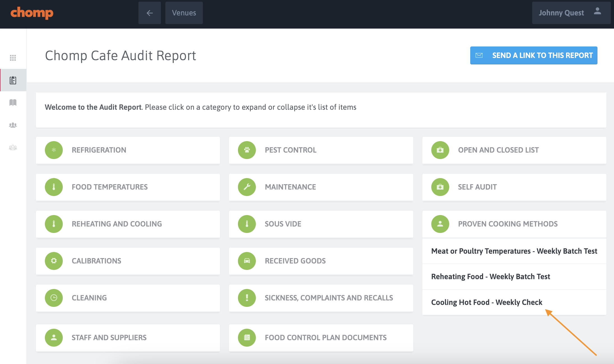Click the grid dashboard icon in sidebar
The width and height of the screenshot is (614, 364).
13,58
